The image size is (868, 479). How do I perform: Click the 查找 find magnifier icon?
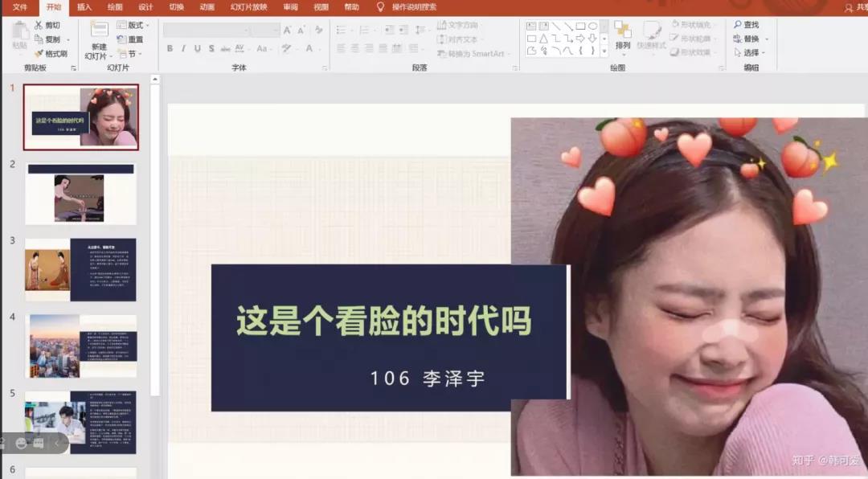738,26
